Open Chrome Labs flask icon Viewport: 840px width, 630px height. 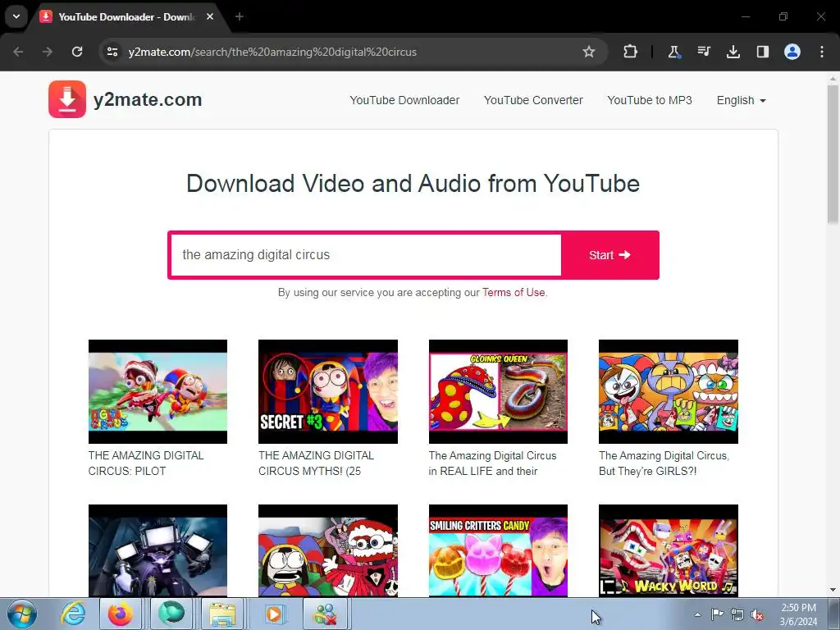[674, 52]
